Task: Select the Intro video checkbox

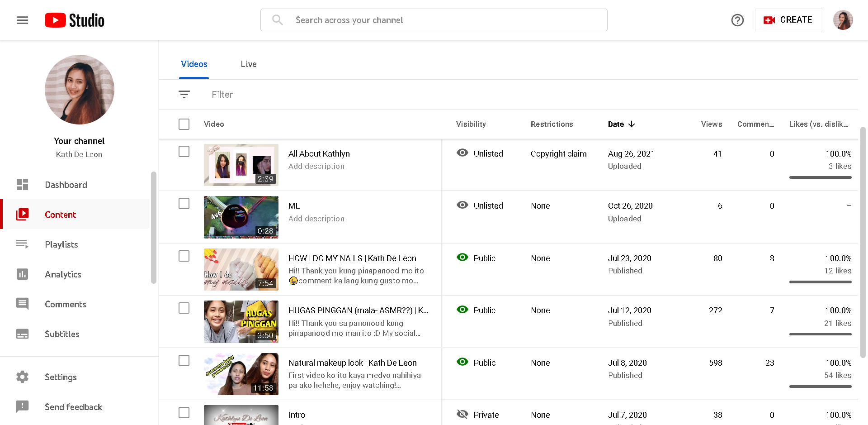Action: coord(184,413)
